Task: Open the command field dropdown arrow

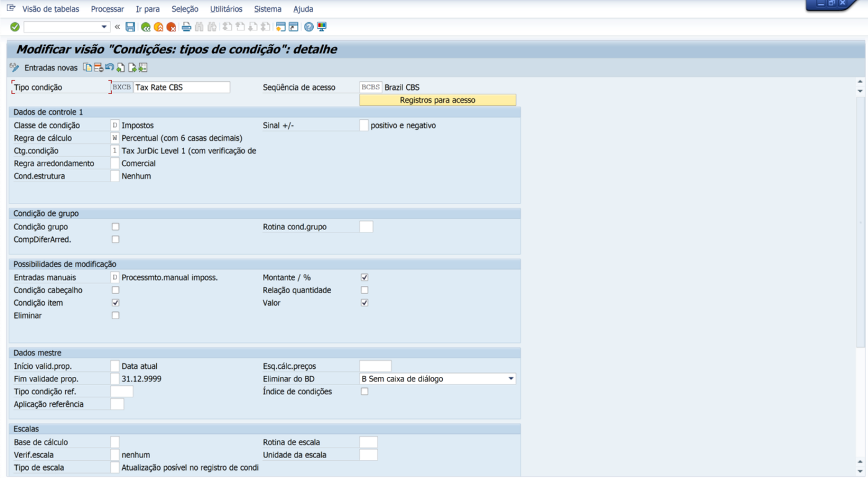Action: pyautogui.click(x=104, y=27)
